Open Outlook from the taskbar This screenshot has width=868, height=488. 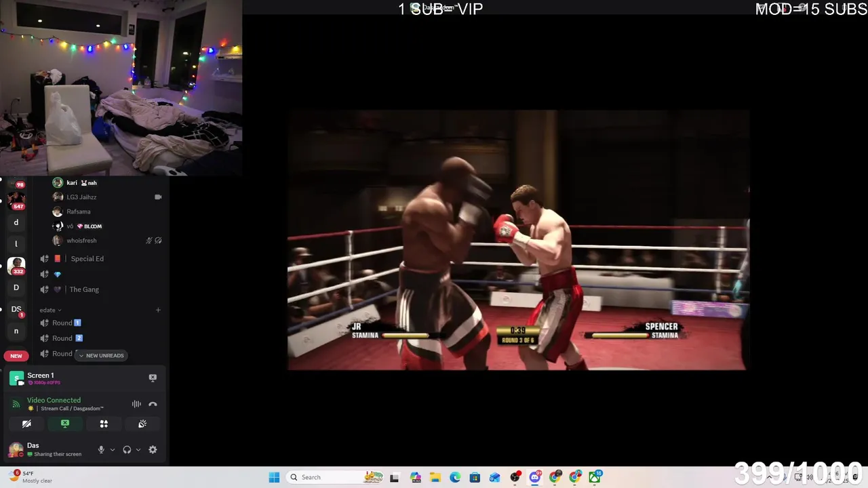pos(495,477)
